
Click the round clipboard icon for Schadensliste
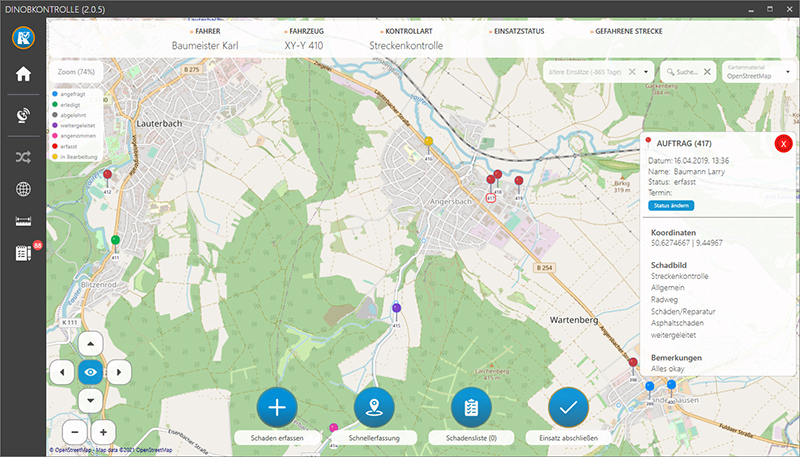pyautogui.click(x=472, y=407)
